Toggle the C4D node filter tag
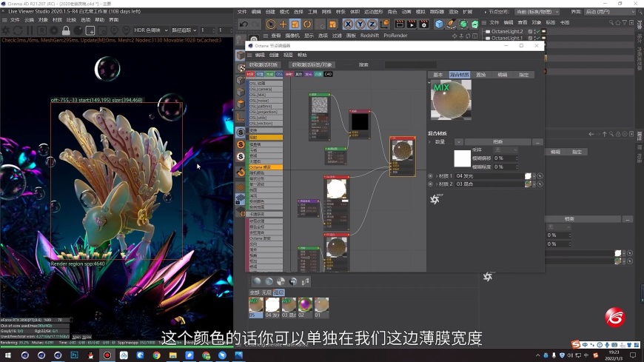The height and width of the screenshot is (362, 644). tap(328, 74)
